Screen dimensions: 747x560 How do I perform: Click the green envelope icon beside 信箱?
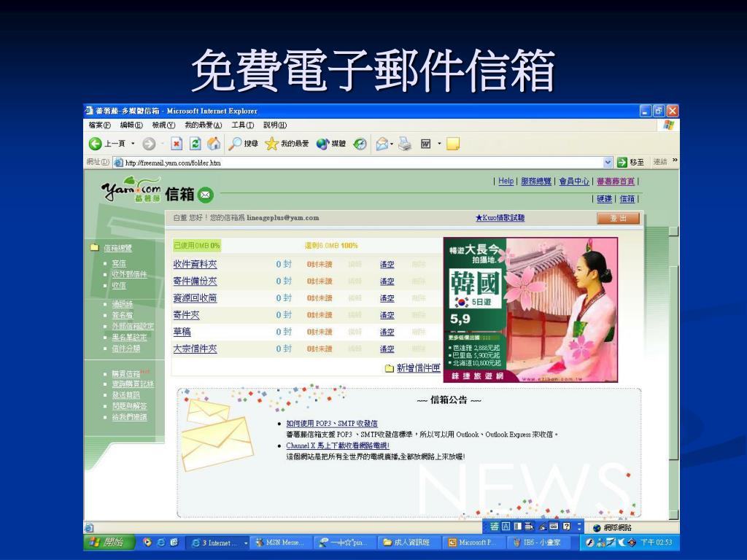coord(205,194)
